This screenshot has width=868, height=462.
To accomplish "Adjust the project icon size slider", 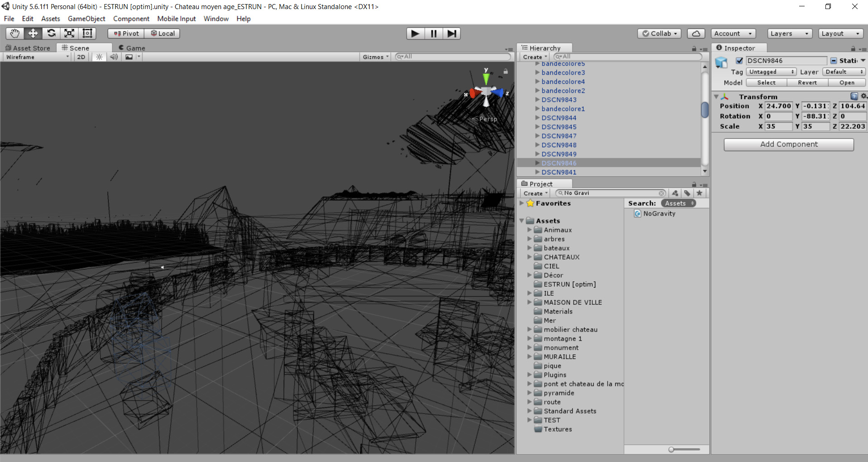I will click(671, 449).
